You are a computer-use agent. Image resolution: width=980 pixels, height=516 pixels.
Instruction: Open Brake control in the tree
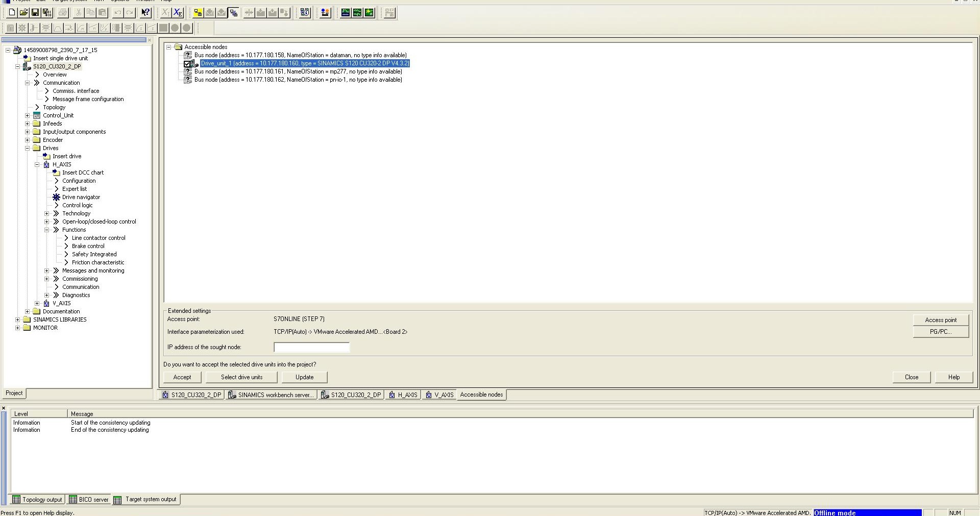[88, 246]
